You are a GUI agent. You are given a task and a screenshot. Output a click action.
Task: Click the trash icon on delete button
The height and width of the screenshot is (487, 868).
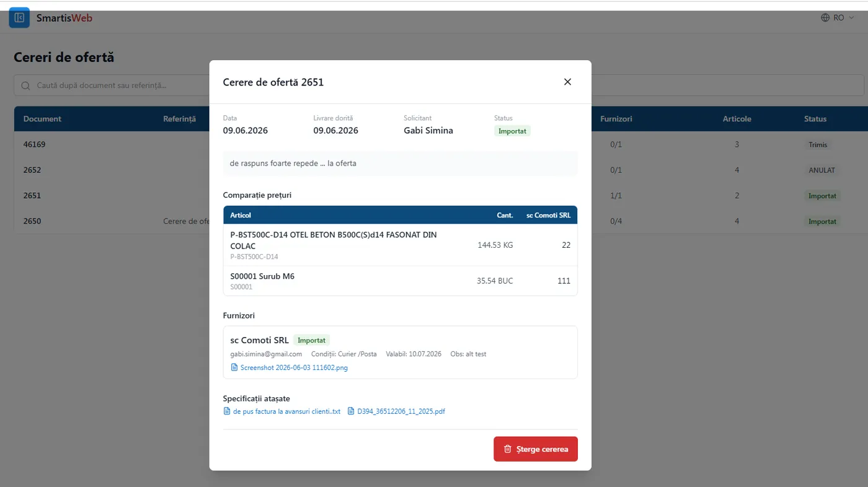tap(508, 449)
